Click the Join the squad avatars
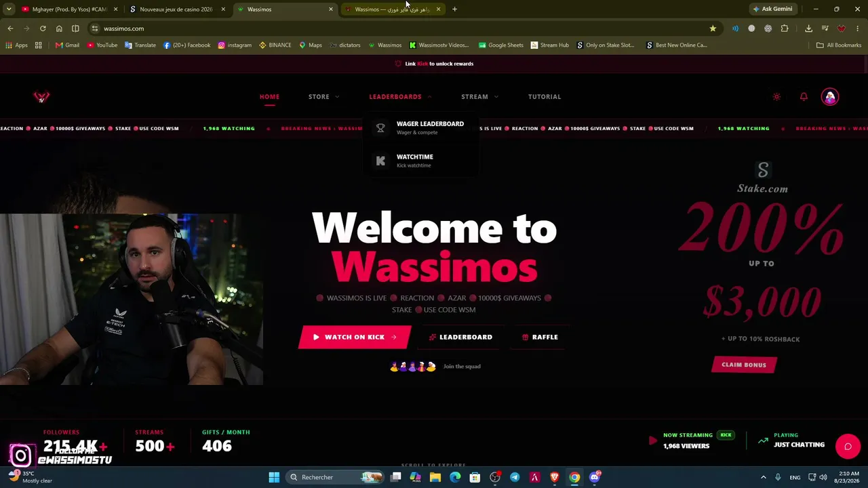The width and height of the screenshot is (868, 488). (412, 367)
